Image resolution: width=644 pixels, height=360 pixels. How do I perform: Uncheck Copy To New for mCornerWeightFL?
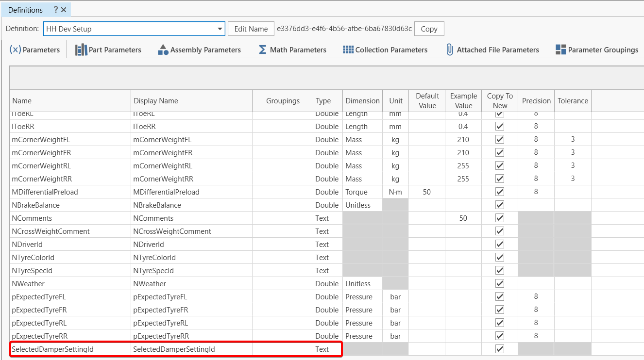[499, 140]
